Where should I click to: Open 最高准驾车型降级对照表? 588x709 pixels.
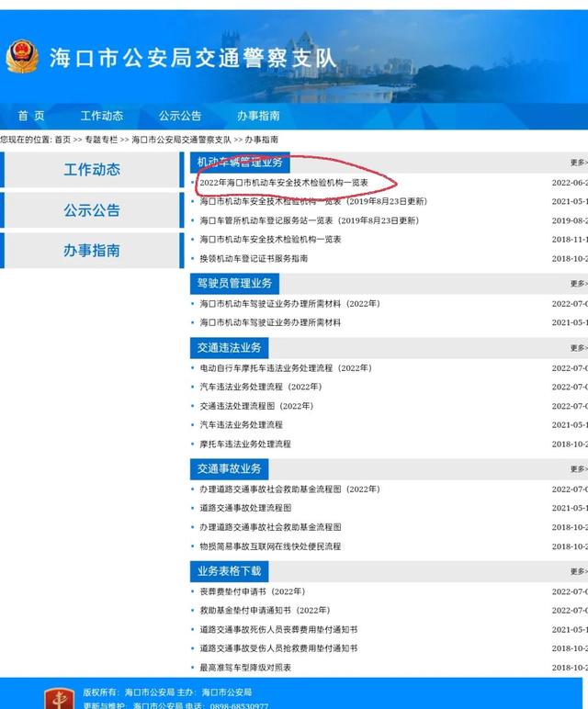[245, 668]
